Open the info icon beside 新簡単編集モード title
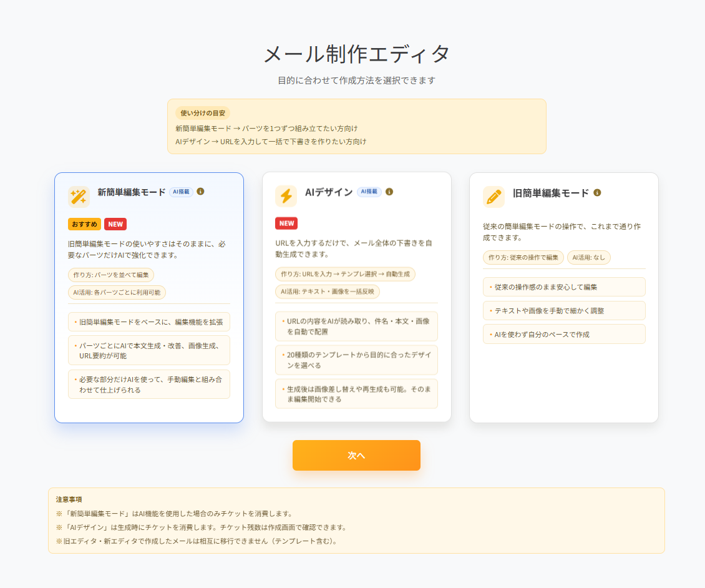This screenshot has width=705, height=588. pyautogui.click(x=200, y=192)
